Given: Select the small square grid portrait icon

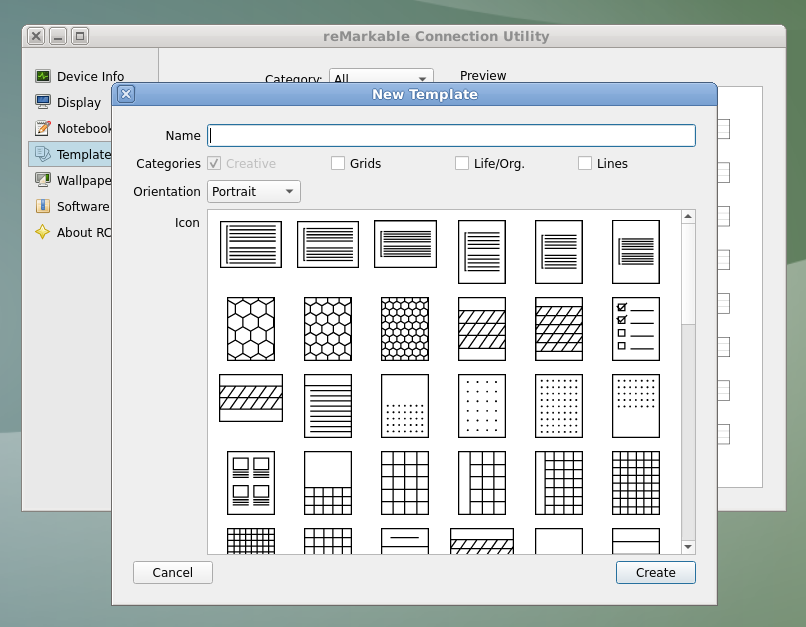Looking at the screenshot, I should click(x=636, y=483).
